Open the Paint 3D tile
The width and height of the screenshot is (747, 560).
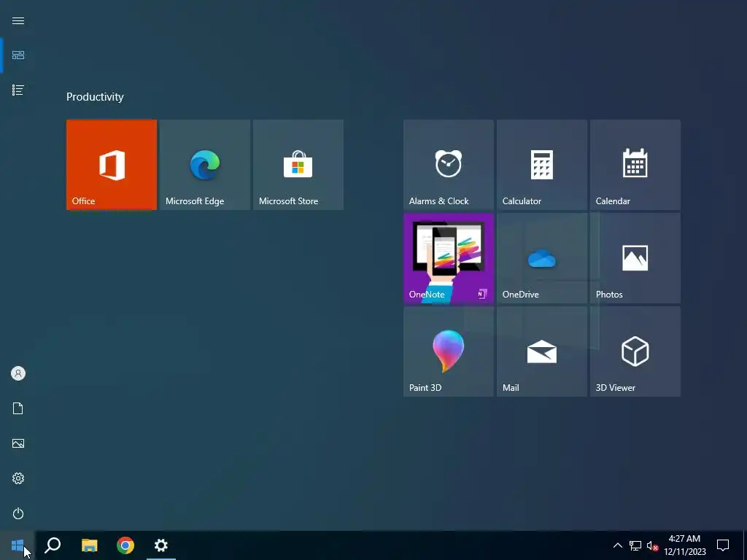(x=449, y=351)
